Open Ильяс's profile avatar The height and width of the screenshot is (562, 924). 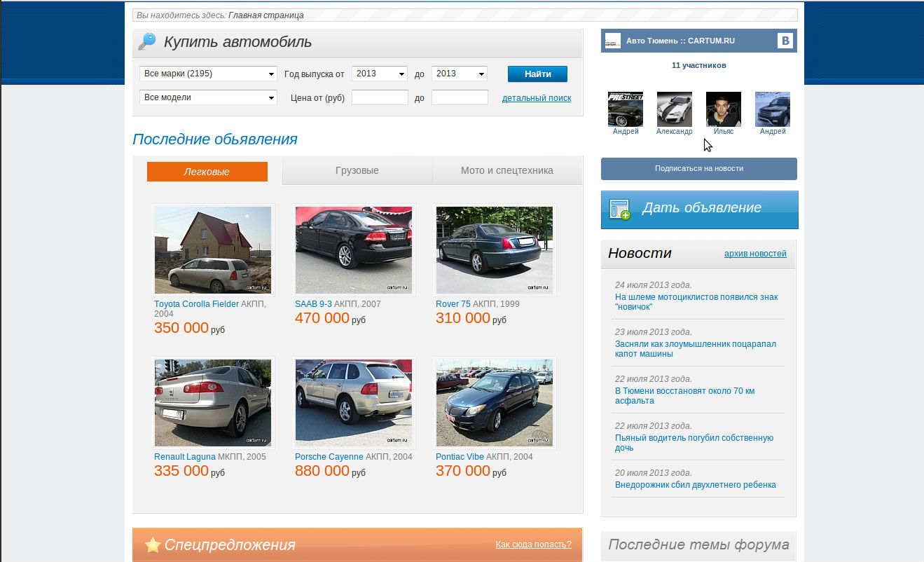coord(724,109)
